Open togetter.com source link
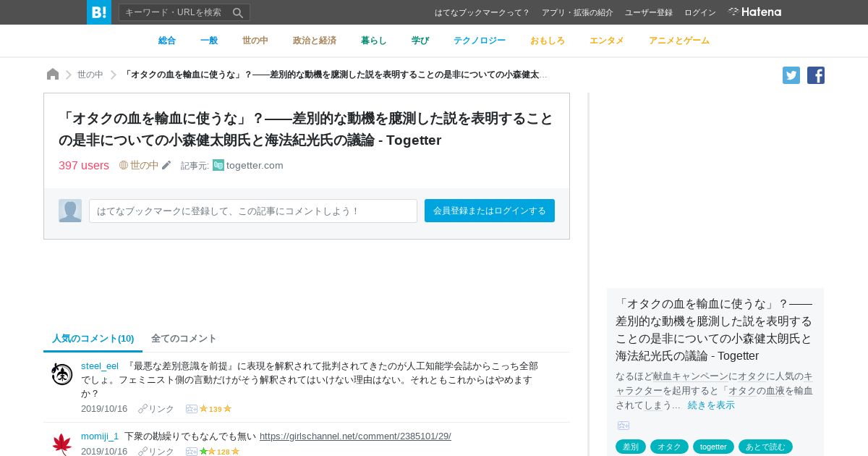 coord(255,165)
